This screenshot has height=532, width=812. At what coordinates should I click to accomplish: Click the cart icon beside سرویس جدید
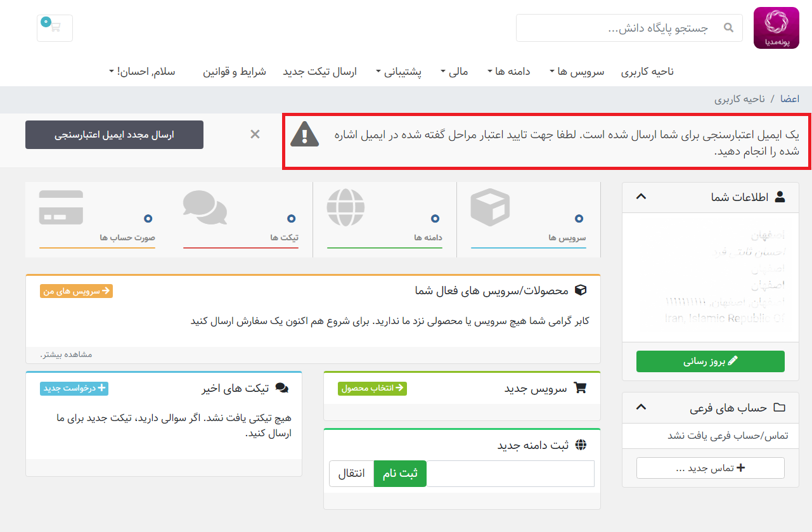tap(579, 387)
